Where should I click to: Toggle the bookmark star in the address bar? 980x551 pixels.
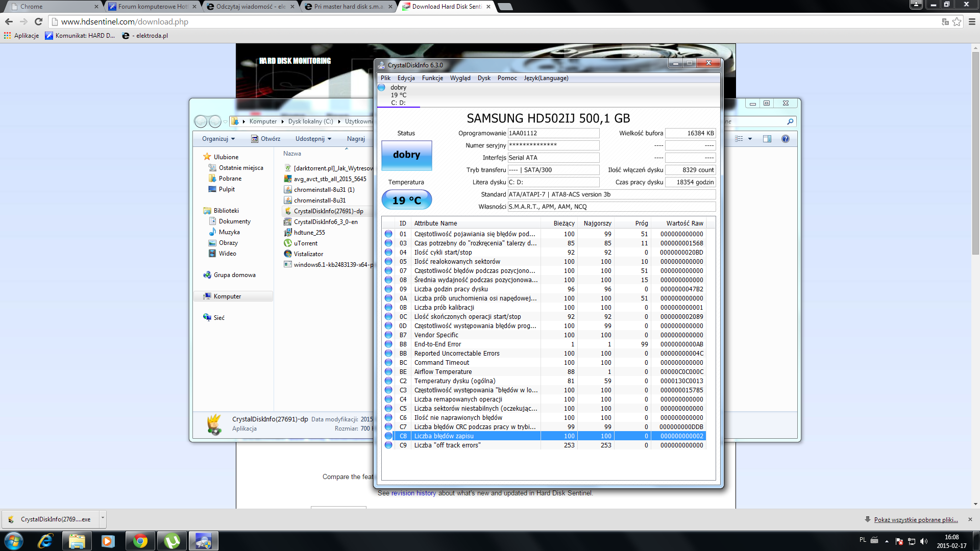point(956,22)
